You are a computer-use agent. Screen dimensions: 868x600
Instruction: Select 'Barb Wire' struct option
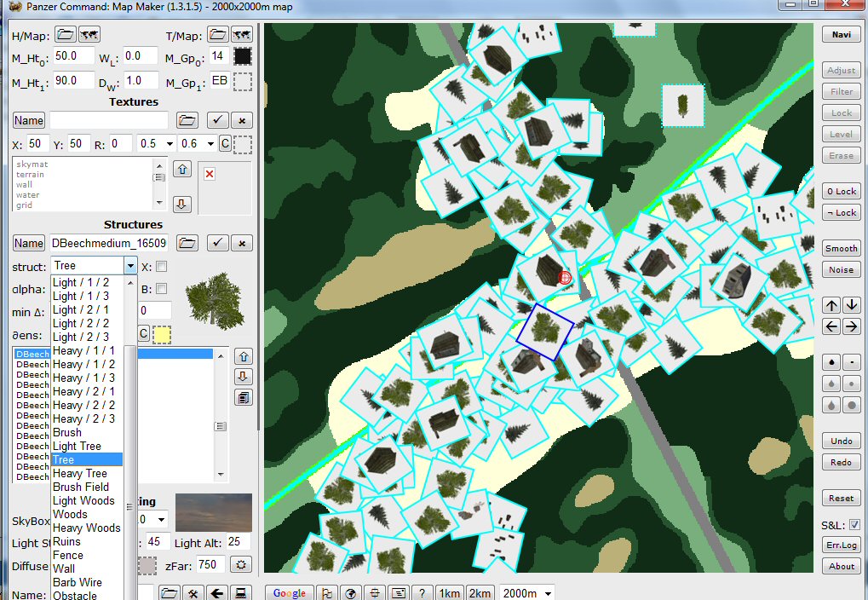tap(78, 582)
